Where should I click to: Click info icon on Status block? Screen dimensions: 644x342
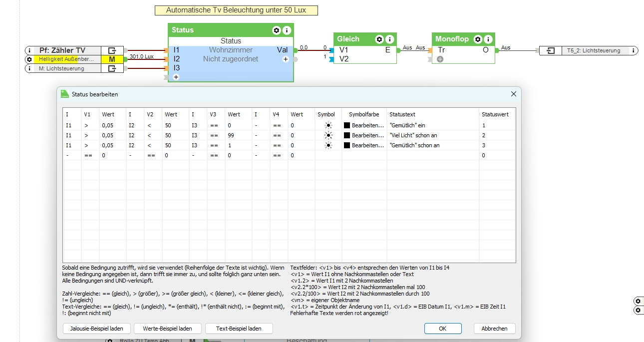click(287, 30)
